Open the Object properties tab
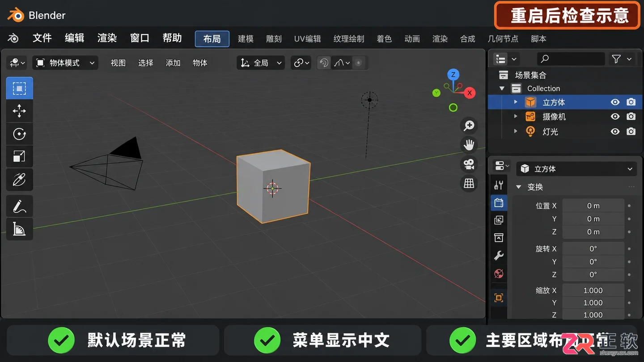 pyautogui.click(x=499, y=298)
